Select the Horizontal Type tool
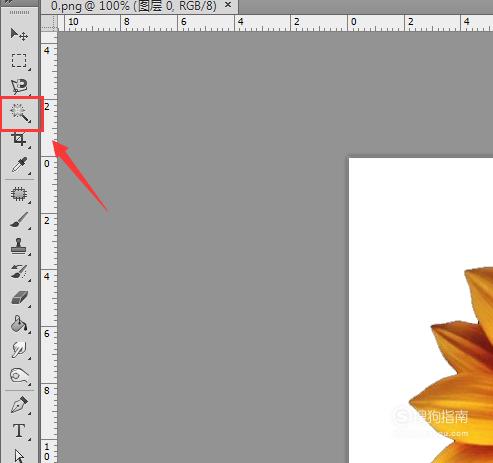The width and height of the screenshot is (493, 463). coord(19,431)
